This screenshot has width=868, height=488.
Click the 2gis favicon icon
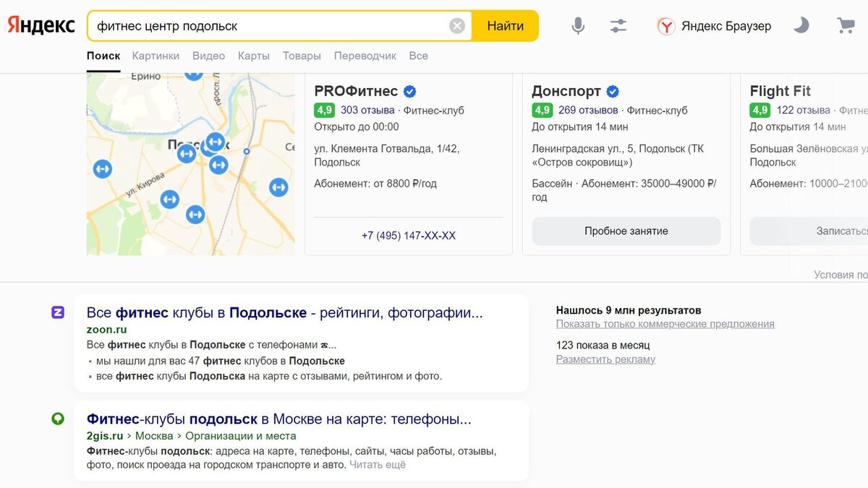pyautogui.click(x=58, y=419)
